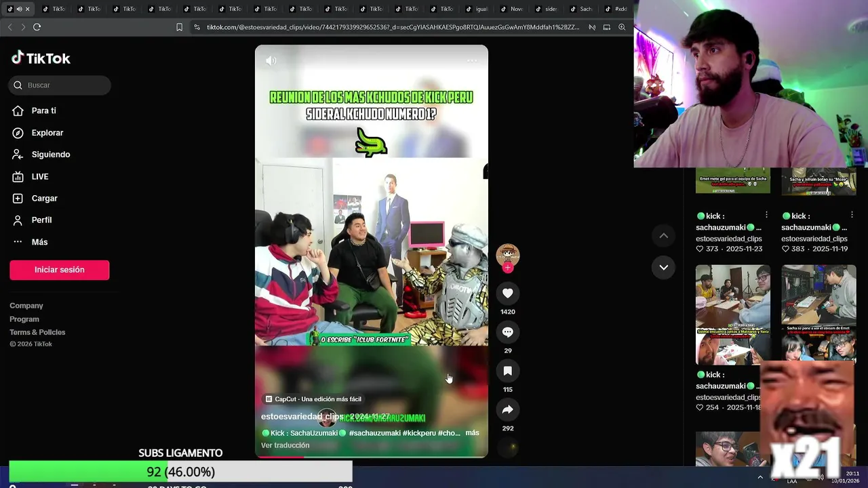
Task: Expand the Más menu in the sidebar
Action: pyautogui.click(x=30, y=242)
